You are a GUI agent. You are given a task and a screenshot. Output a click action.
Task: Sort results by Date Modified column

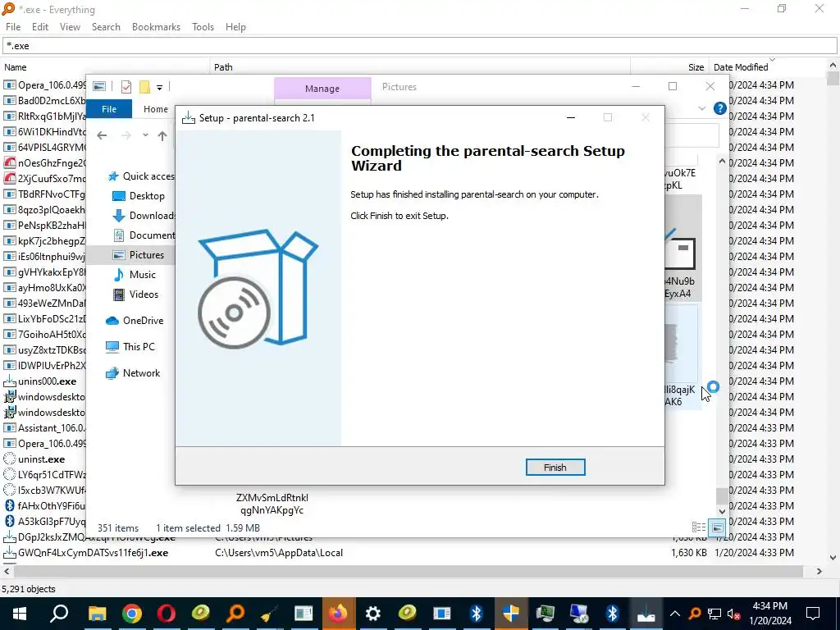pyautogui.click(x=768, y=67)
